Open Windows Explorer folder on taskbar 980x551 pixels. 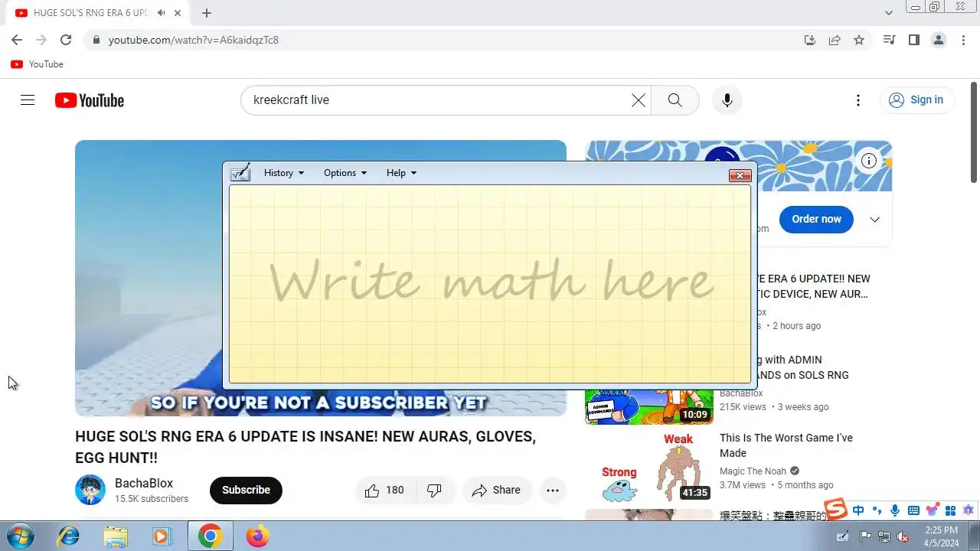coord(116,536)
